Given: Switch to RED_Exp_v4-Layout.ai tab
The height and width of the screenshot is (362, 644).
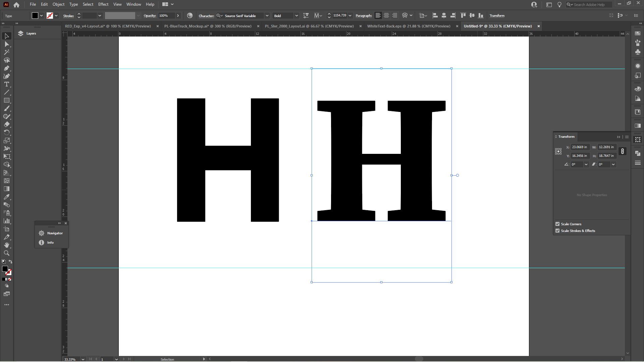Looking at the screenshot, I should [108, 26].
